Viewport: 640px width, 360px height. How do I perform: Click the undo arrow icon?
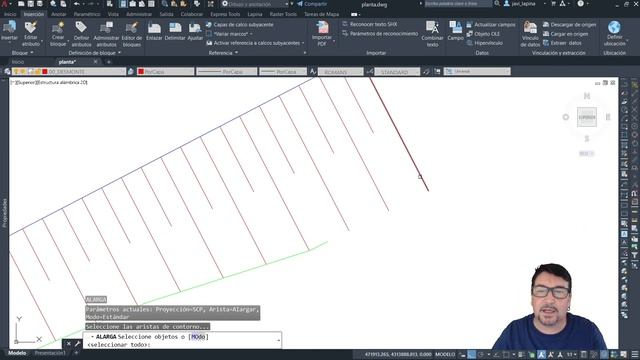[77, 4]
